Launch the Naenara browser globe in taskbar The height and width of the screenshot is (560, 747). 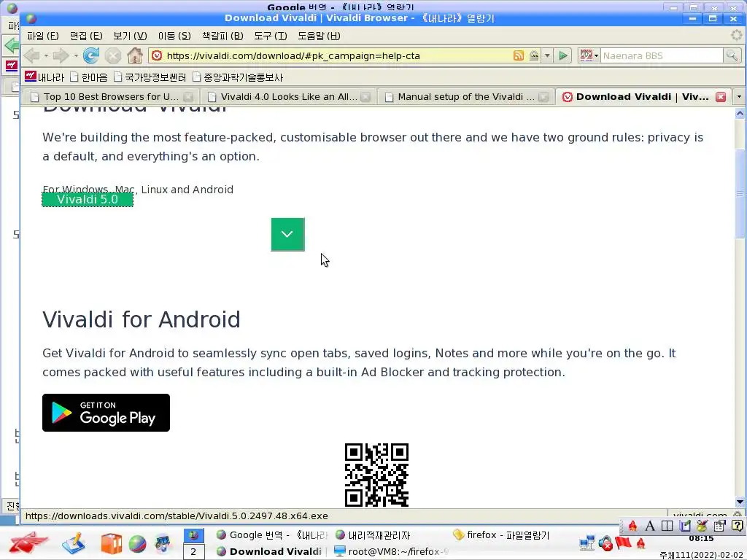pos(137,544)
